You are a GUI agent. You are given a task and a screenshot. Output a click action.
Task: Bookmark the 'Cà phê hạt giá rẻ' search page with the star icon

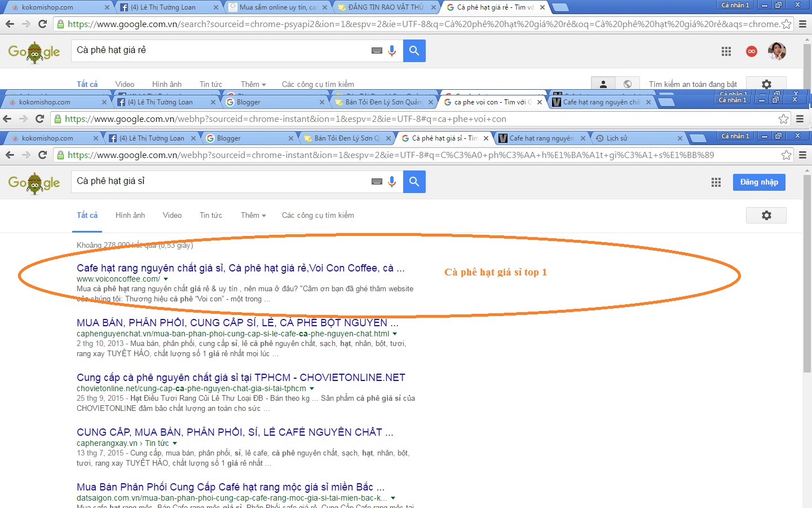[x=786, y=24]
